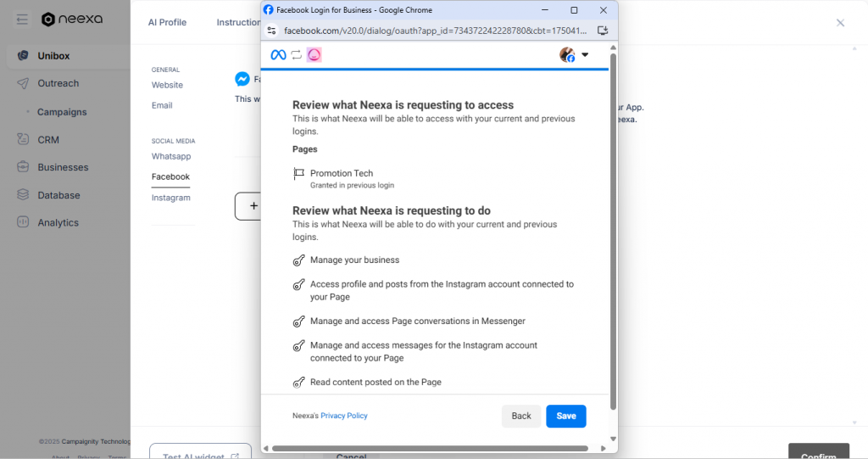Click the Cancel button in Neexa panel

351,456
